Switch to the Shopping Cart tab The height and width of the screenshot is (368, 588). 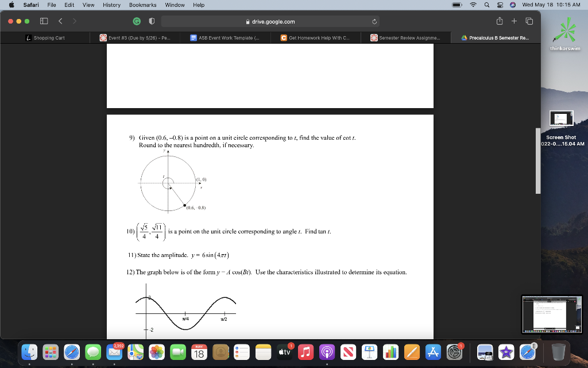[x=45, y=38]
